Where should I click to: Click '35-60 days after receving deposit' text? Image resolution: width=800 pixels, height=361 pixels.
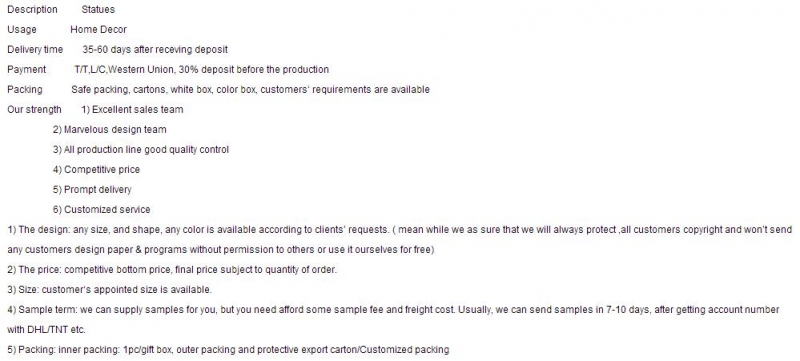point(155,49)
